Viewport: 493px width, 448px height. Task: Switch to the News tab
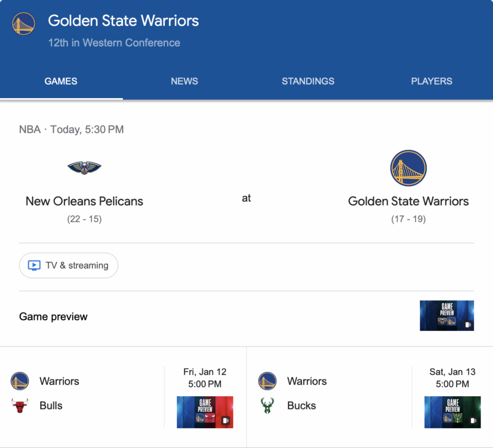pos(184,81)
